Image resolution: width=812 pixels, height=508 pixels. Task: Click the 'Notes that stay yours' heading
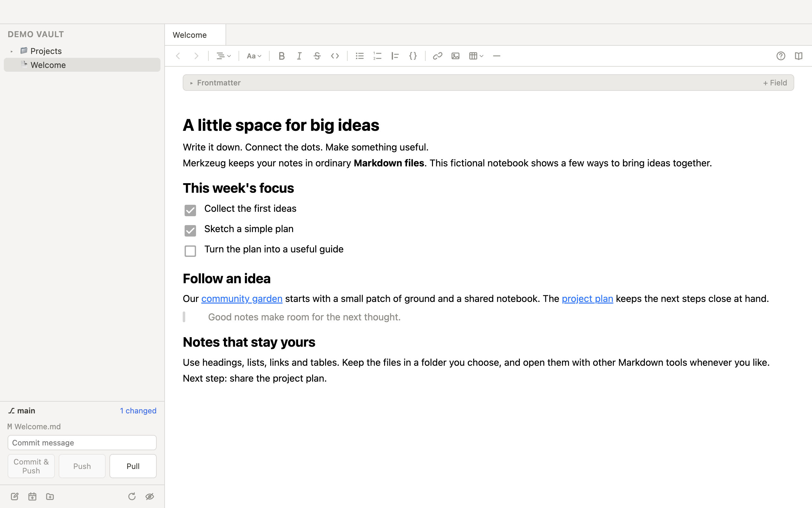pos(249,342)
